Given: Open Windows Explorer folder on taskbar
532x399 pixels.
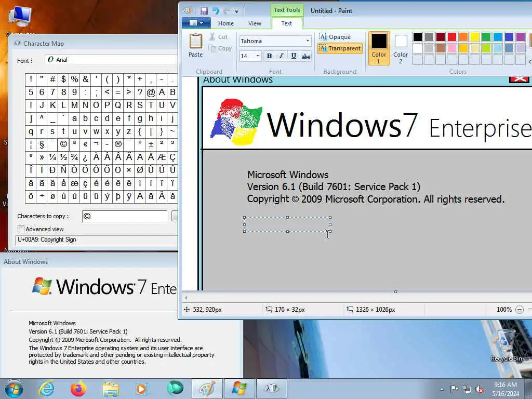Looking at the screenshot, I should [x=111, y=389].
